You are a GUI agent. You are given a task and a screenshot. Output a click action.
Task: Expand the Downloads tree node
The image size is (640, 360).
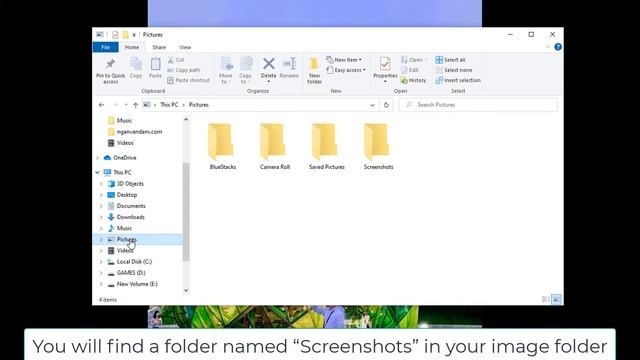point(101,217)
